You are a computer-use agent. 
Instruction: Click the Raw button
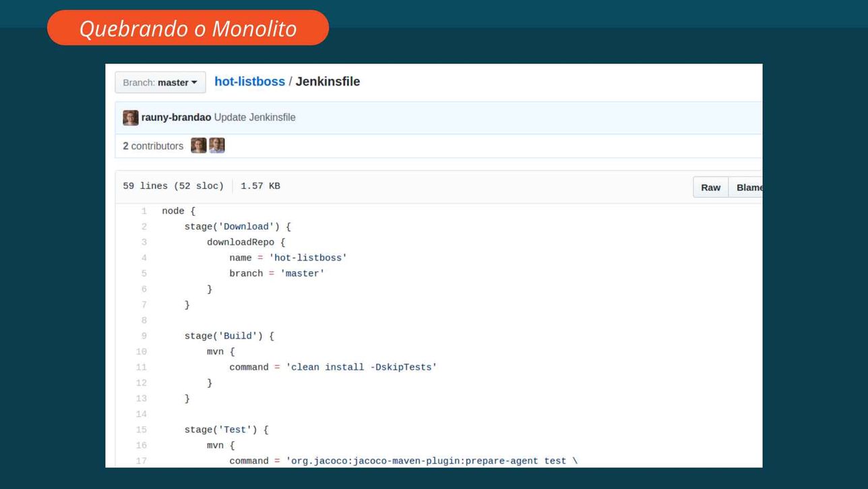710,188
